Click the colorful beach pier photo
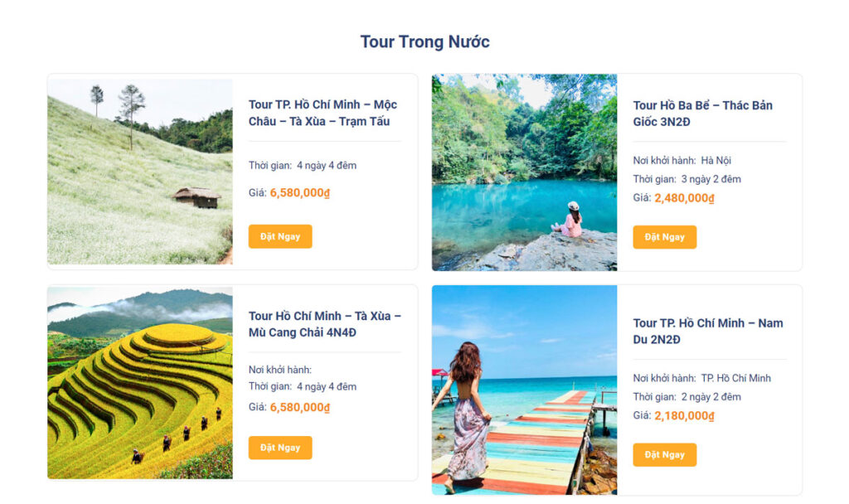The height and width of the screenshot is (504, 849). pos(524,390)
